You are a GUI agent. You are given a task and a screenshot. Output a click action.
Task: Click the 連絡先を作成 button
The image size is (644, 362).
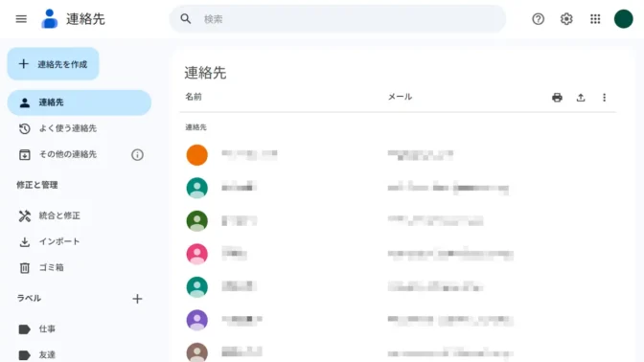tap(54, 64)
